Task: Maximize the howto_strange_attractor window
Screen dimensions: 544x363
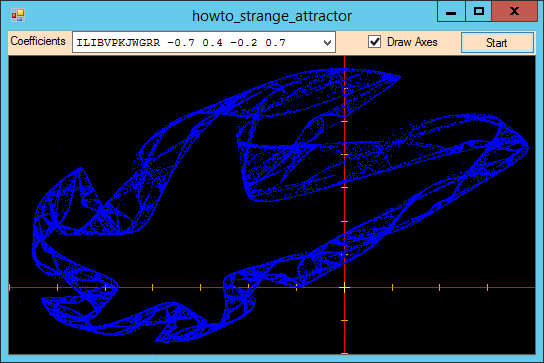Action: click(478, 11)
